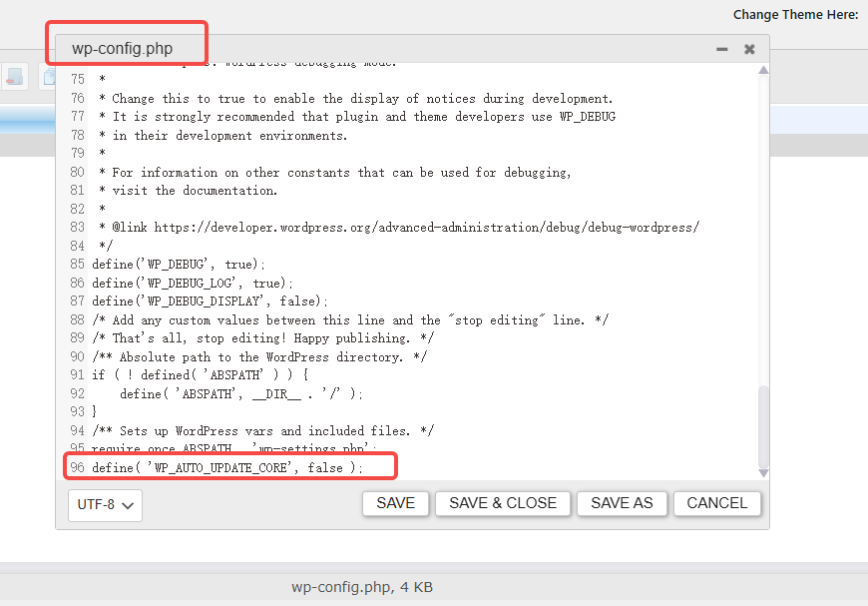Viewport: 868px width, 606px height.
Task: Click the WP_DEBUG_DISPLAY false line
Action: point(211,301)
